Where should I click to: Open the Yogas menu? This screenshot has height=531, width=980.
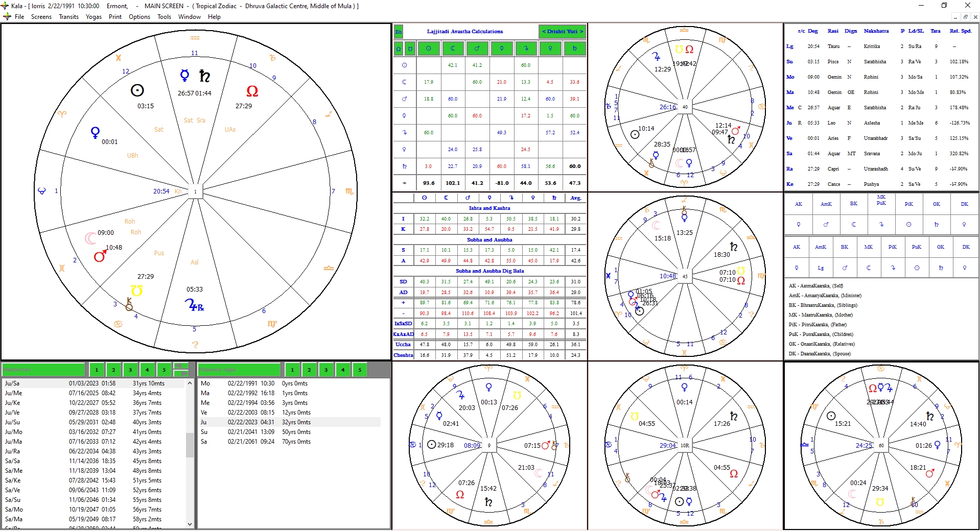click(x=94, y=17)
